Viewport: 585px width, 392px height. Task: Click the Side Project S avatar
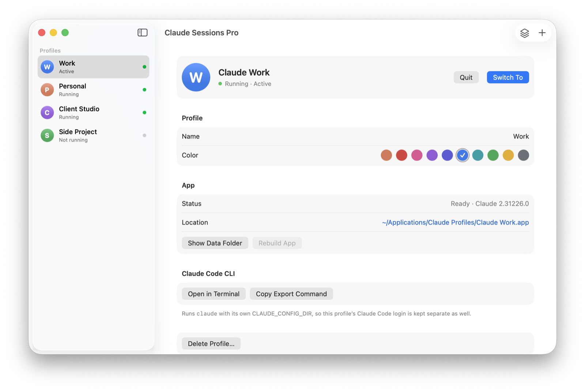click(x=47, y=135)
